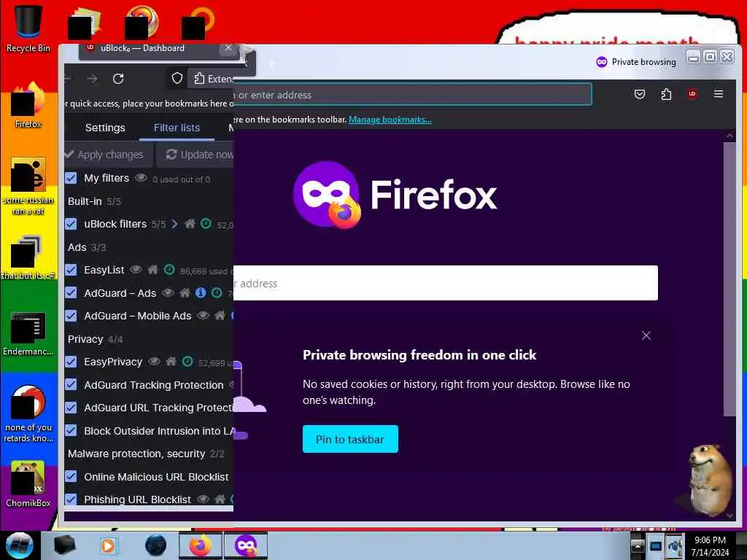Viewport: 747px width, 560px height.
Task: Click the page search box under Firefox logo
Action: (446, 284)
